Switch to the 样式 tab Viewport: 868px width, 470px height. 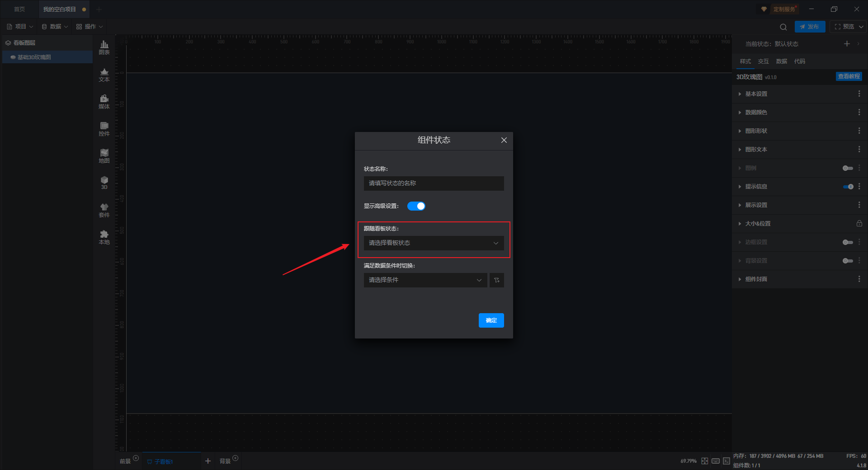point(745,61)
